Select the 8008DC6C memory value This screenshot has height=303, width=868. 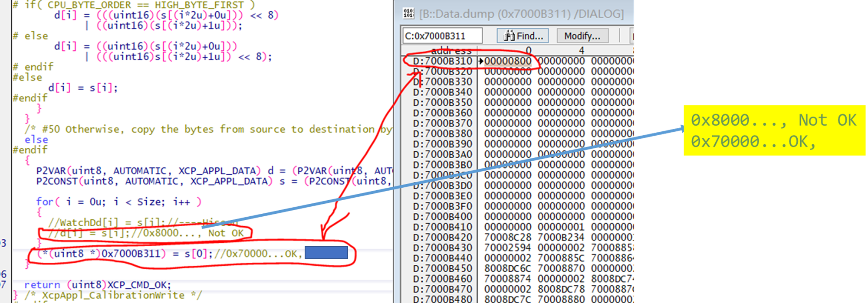tap(507, 269)
